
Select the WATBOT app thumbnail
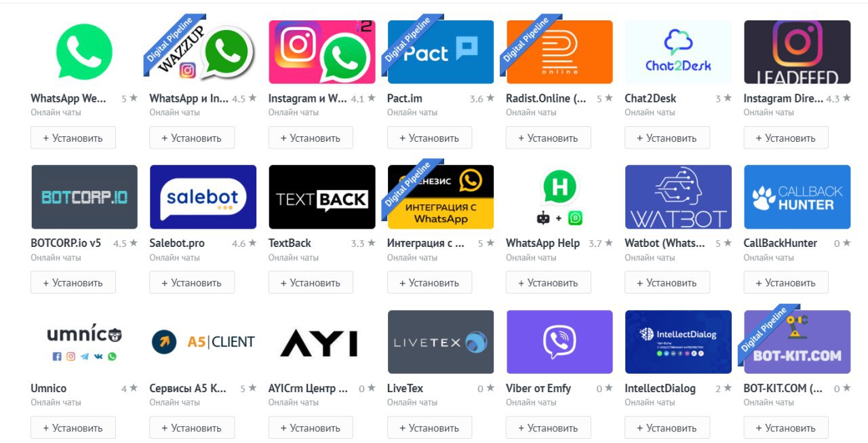(678, 197)
